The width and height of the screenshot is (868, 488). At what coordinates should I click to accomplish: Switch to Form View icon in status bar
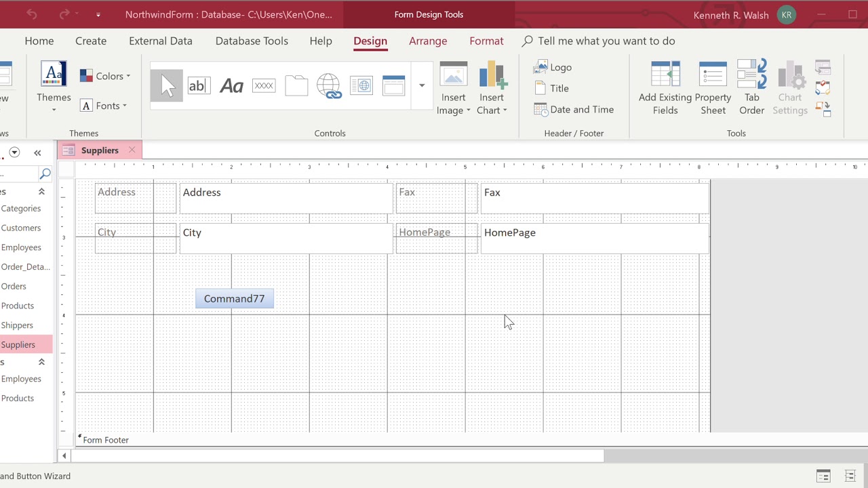pyautogui.click(x=823, y=476)
